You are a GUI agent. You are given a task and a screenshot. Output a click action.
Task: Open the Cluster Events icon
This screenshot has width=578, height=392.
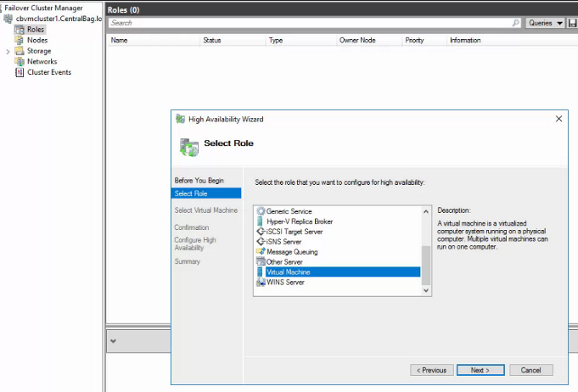pyautogui.click(x=20, y=72)
